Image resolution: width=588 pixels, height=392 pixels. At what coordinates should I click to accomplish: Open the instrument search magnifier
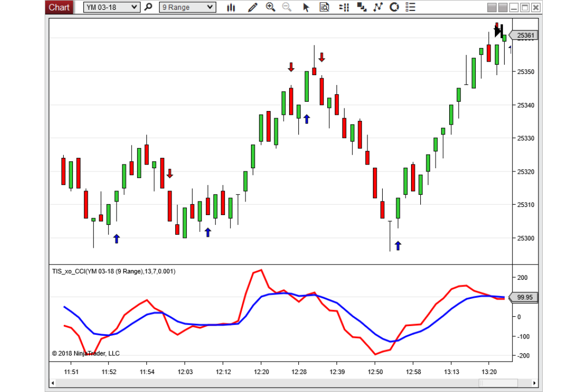coord(149,7)
